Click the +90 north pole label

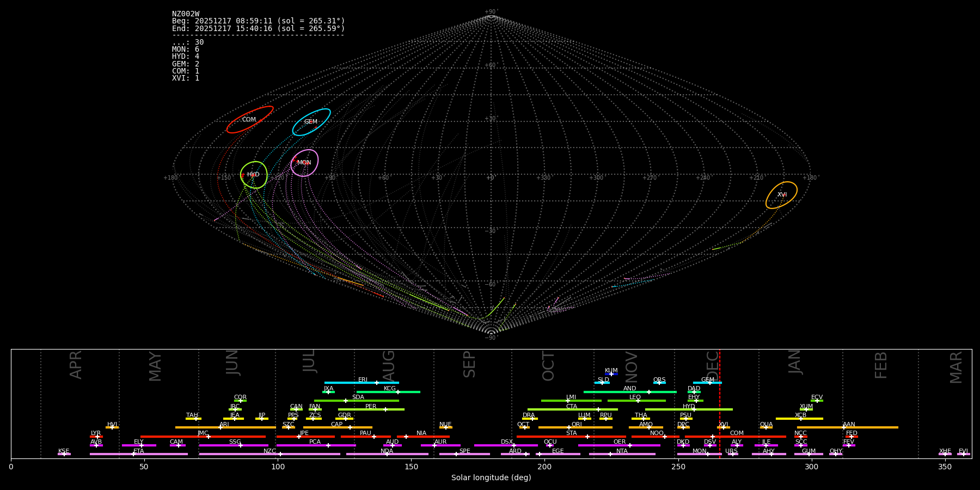pyautogui.click(x=491, y=12)
